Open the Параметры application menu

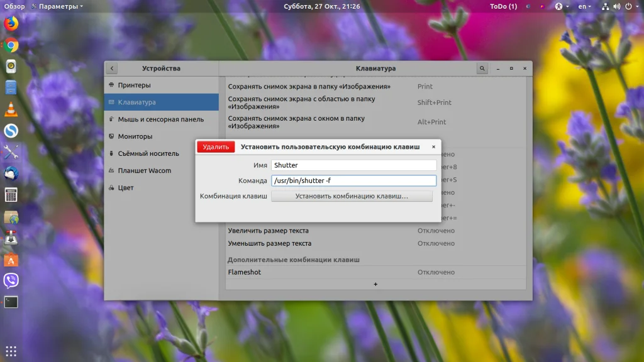(57, 6)
